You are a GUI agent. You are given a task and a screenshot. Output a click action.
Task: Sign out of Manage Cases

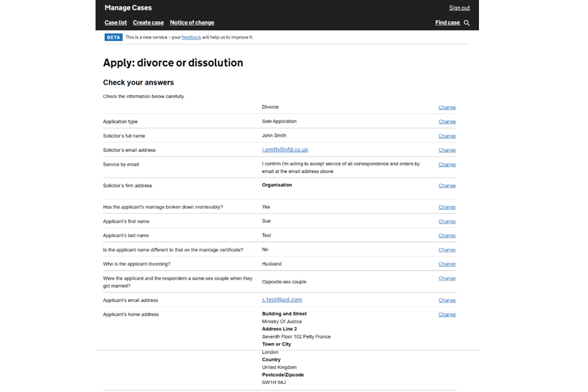click(459, 8)
